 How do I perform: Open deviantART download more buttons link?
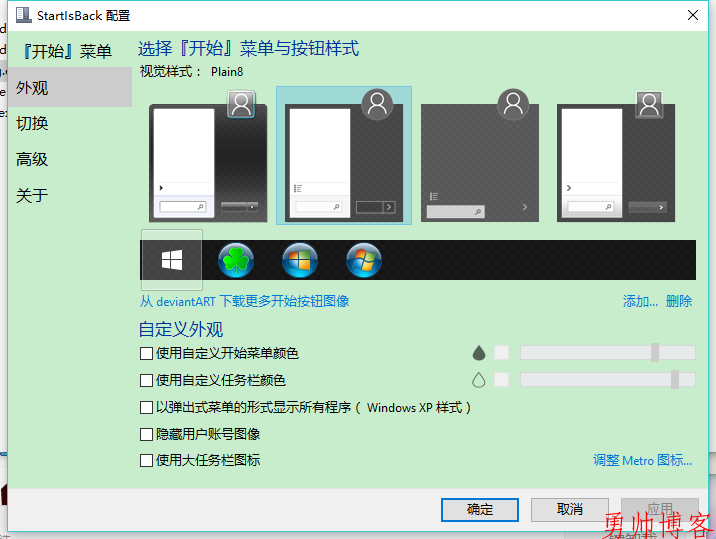(x=244, y=301)
